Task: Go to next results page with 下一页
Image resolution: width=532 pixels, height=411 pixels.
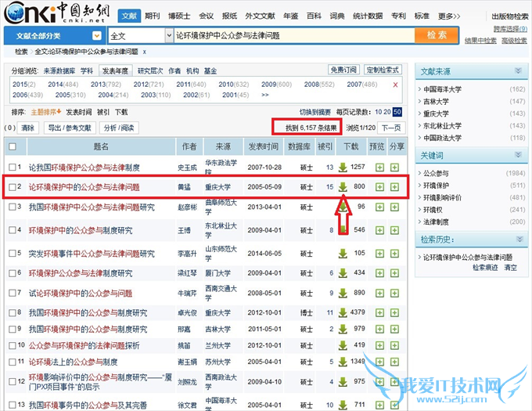Action: pos(394,127)
